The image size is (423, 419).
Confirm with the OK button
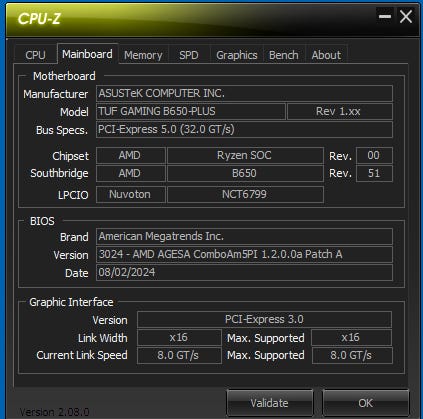[x=365, y=403]
